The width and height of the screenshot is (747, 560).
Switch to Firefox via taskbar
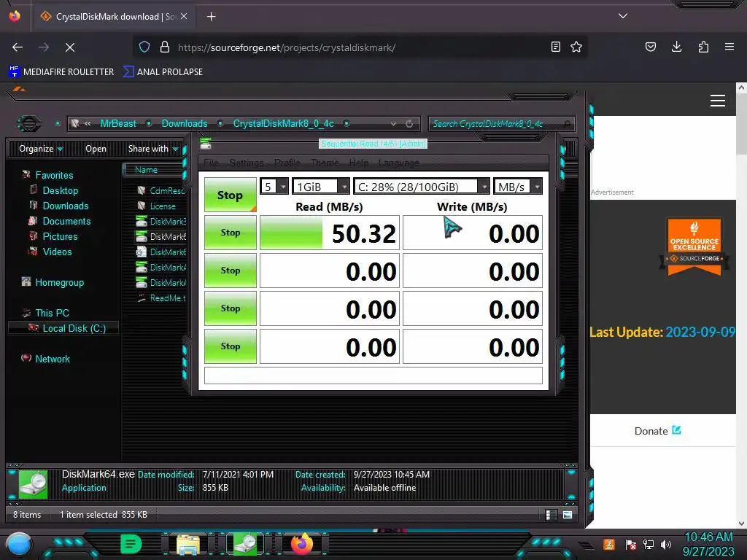(302, 544)
